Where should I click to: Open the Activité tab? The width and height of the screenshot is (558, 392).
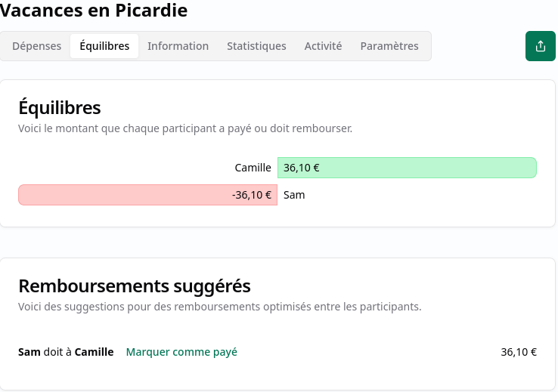pyautogui.click(x=323, y=46)
